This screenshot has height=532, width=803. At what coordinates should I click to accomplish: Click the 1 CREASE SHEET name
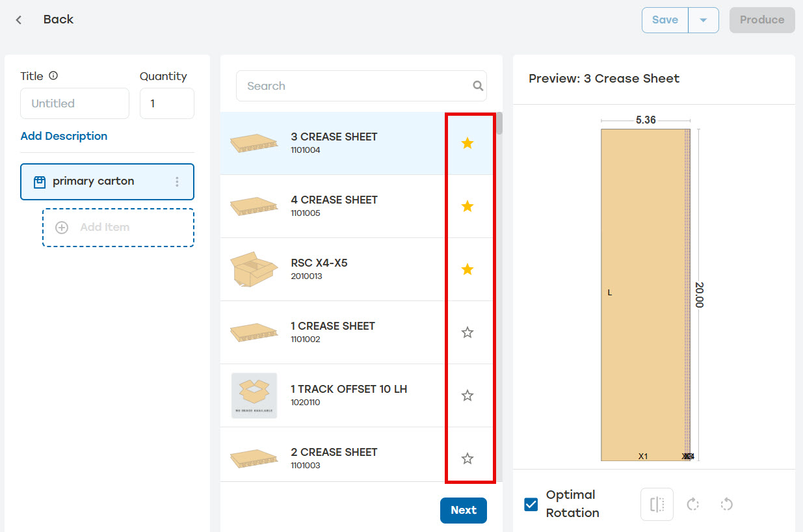click(x=333, y=326)
